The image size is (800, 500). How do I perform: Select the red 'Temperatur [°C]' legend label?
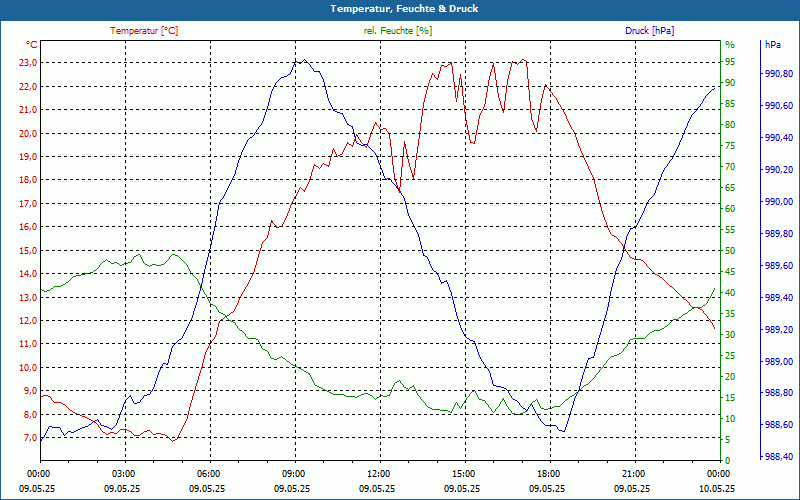point(144,31)
